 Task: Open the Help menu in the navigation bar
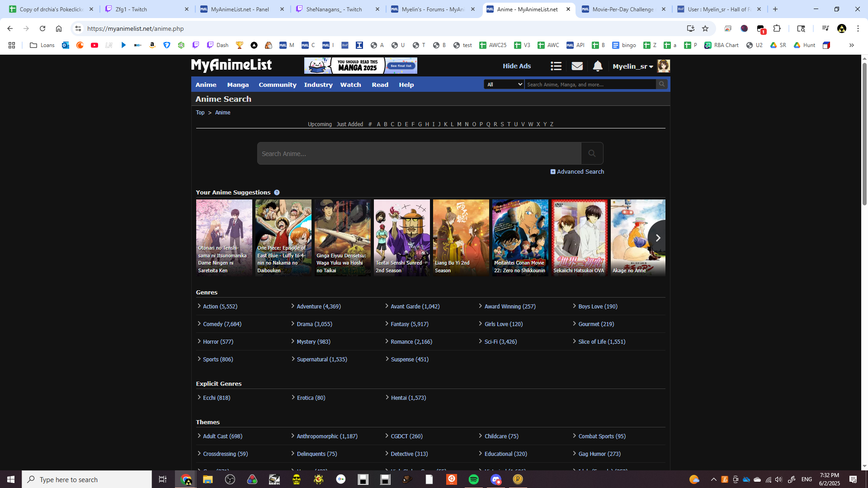[x=406, y=85]
